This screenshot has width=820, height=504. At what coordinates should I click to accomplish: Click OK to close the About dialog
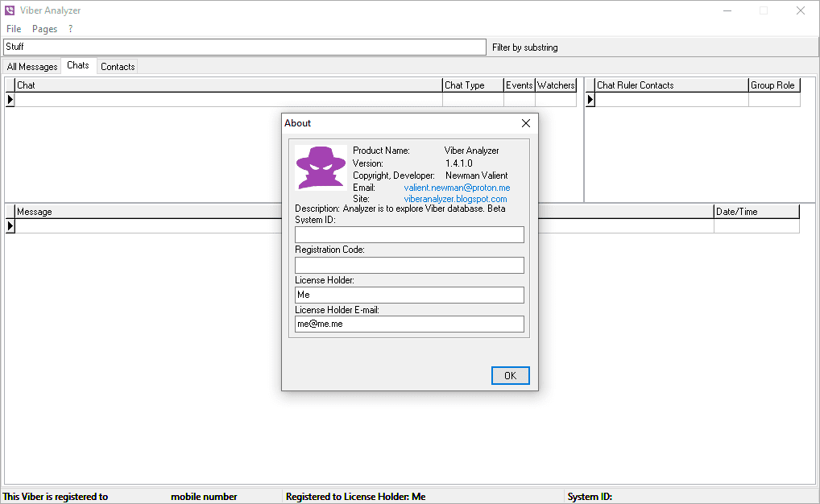pos(510,375)
